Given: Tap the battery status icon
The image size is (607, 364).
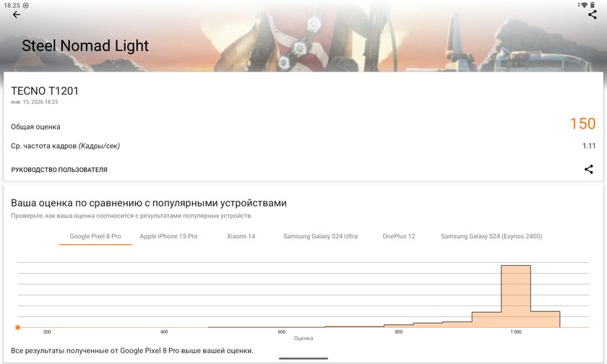Looking at the screenshot, I should [593, 5].
